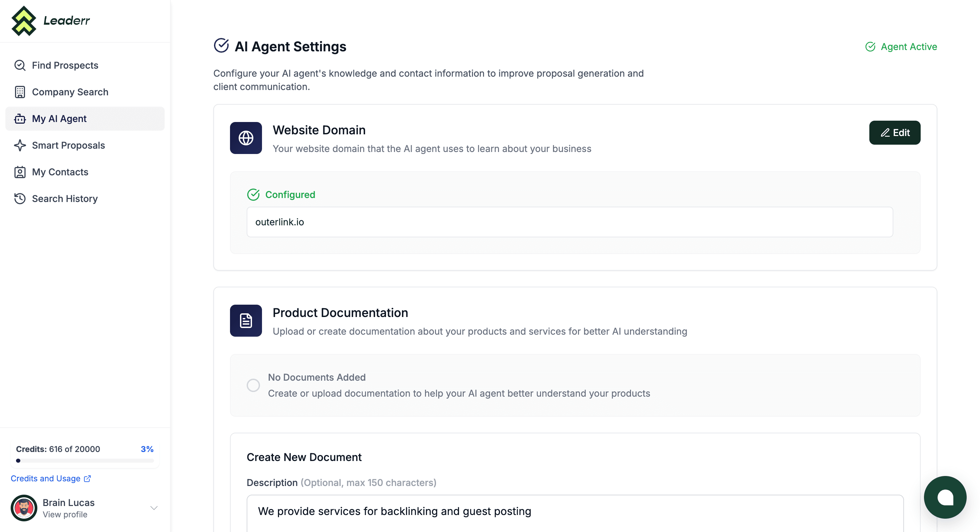Click the My Contacts badge icon
Viewport: 980px width, 532px height.
click(20, 172)
